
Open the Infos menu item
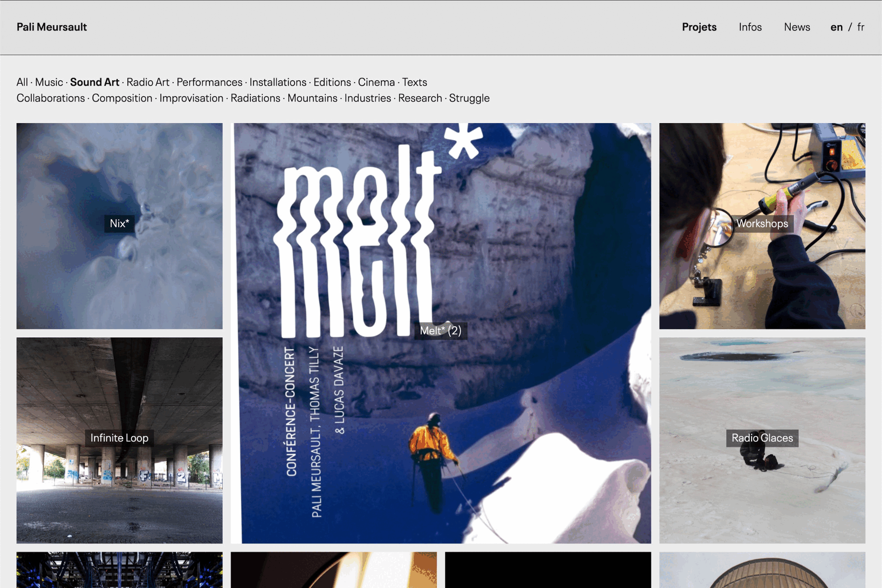750,27
